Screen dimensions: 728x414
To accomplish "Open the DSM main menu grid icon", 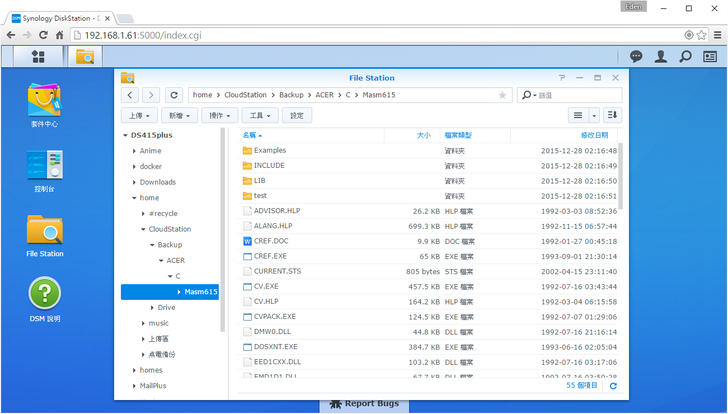I will click(38, 56).
